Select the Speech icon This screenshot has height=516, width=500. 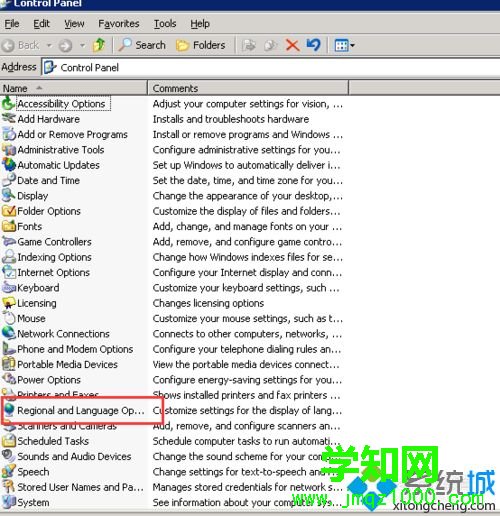[x=9, y=471]
